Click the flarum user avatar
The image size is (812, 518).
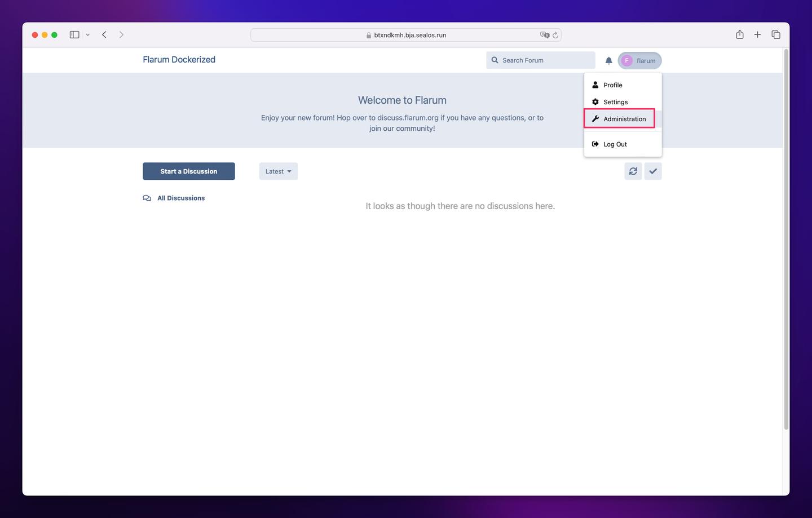[626, 61]
